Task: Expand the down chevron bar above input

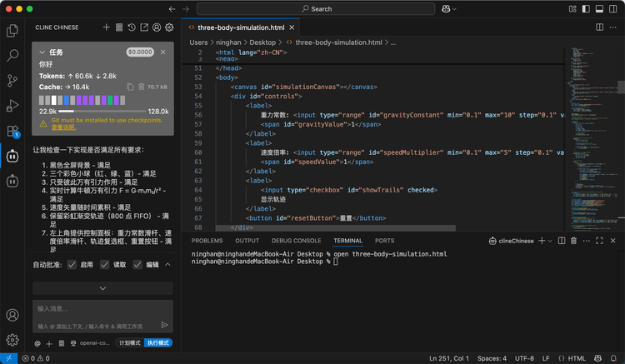Action: click(x=102, y=288)
